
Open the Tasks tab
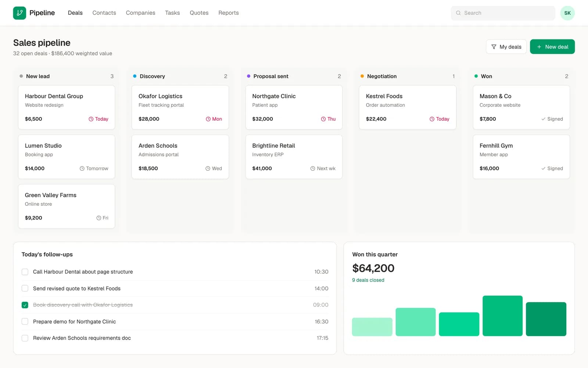(172, 13)
